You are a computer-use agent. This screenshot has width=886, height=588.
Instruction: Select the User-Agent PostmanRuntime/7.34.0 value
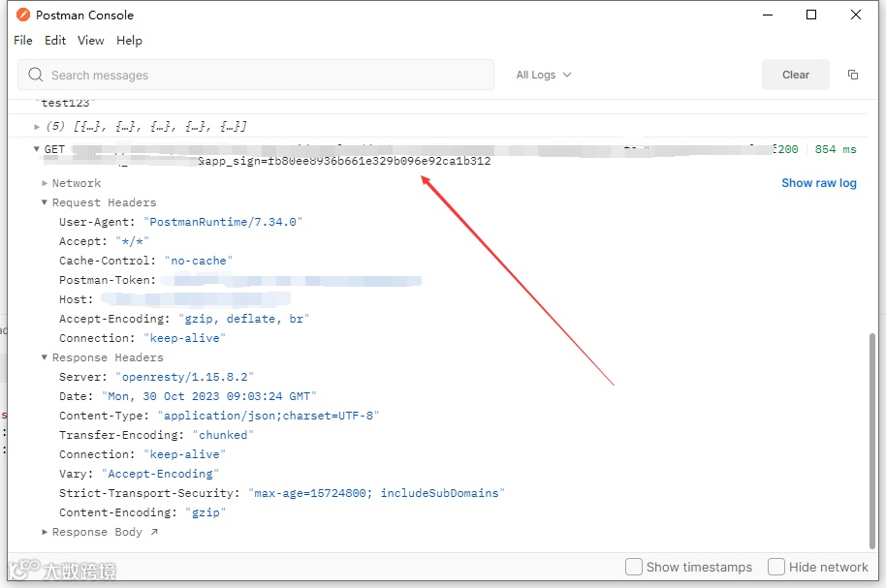point(223,222)
